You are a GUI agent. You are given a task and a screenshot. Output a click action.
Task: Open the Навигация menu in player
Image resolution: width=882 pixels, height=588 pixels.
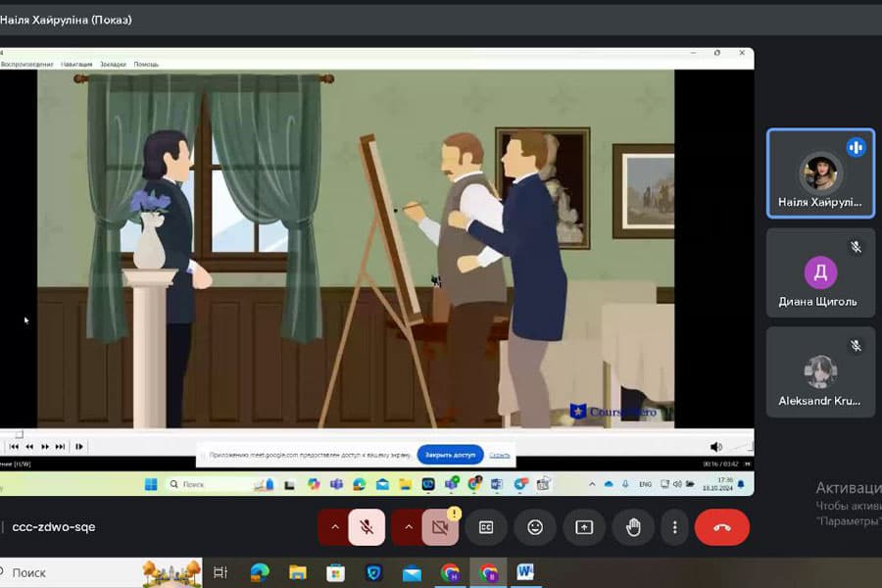pyautogui.click(x=76, y=65)
